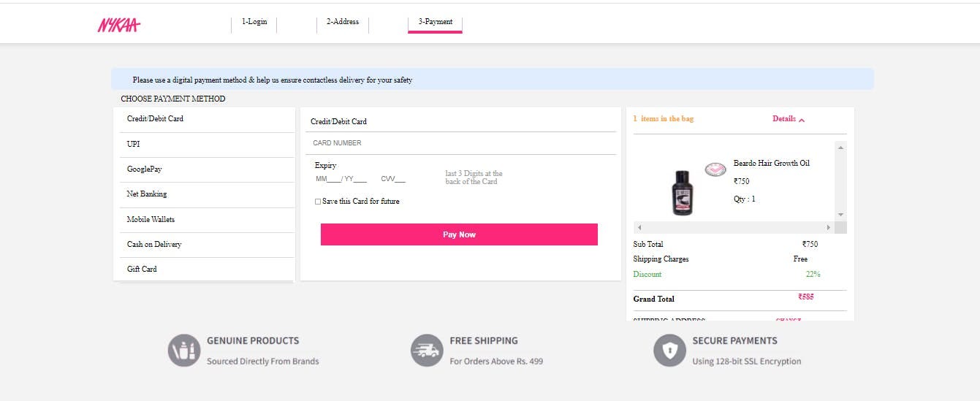Open the Beardo Hair Growth Oil thumbnail
Image resolution: width=980 pixels, height=401 pixels.
pyautogui.click(x=682, y=193)
